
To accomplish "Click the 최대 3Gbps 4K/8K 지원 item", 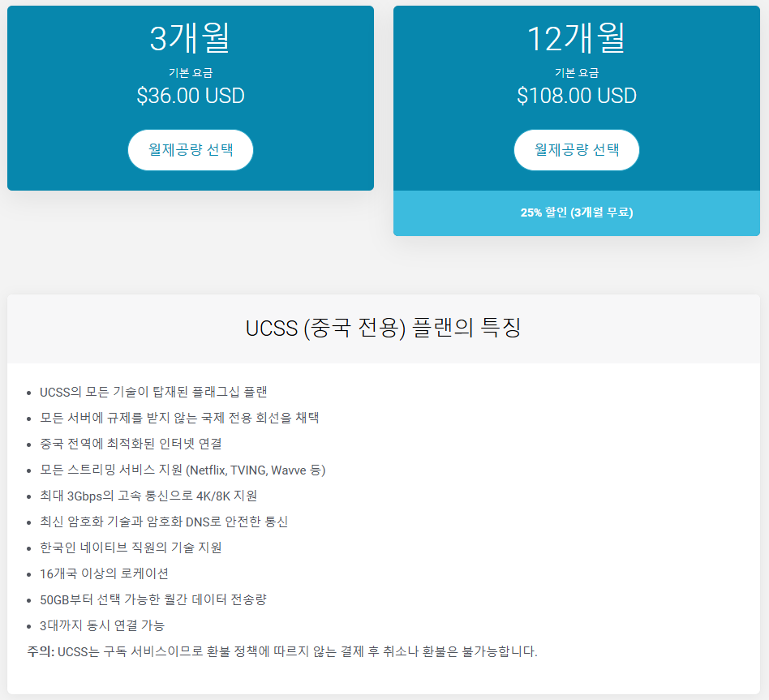I will point(148,496).
